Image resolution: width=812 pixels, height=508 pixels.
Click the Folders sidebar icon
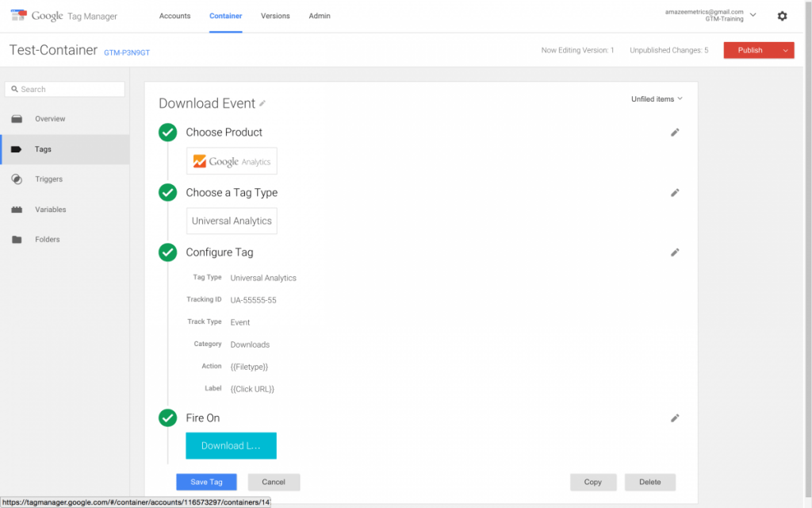click(17, 240)
